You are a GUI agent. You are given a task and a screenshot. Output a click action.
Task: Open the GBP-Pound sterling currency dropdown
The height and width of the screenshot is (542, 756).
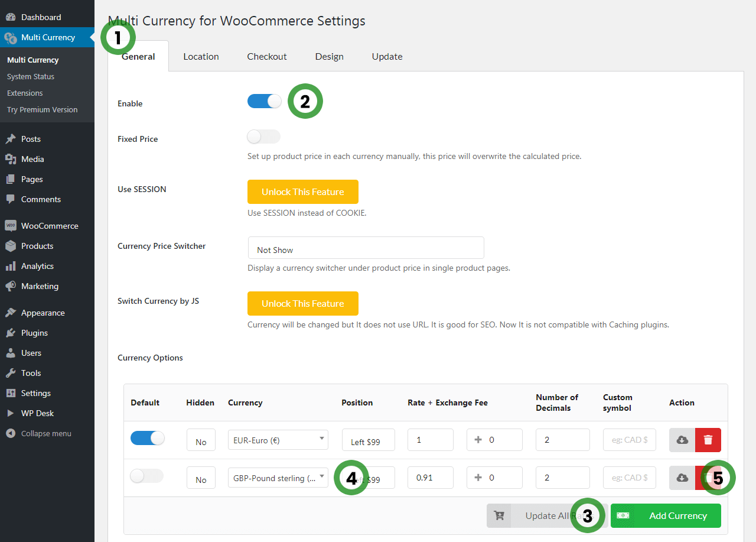tap(278, 478)
